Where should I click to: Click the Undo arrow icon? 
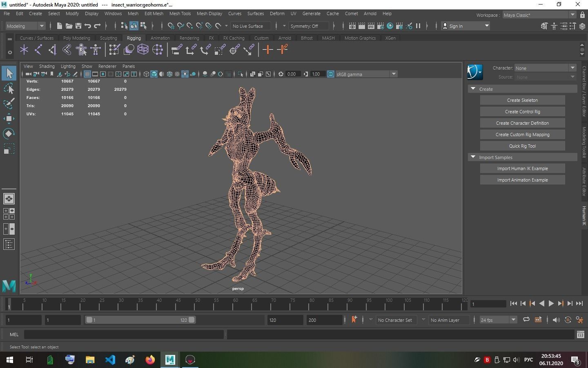coord(88,26)
